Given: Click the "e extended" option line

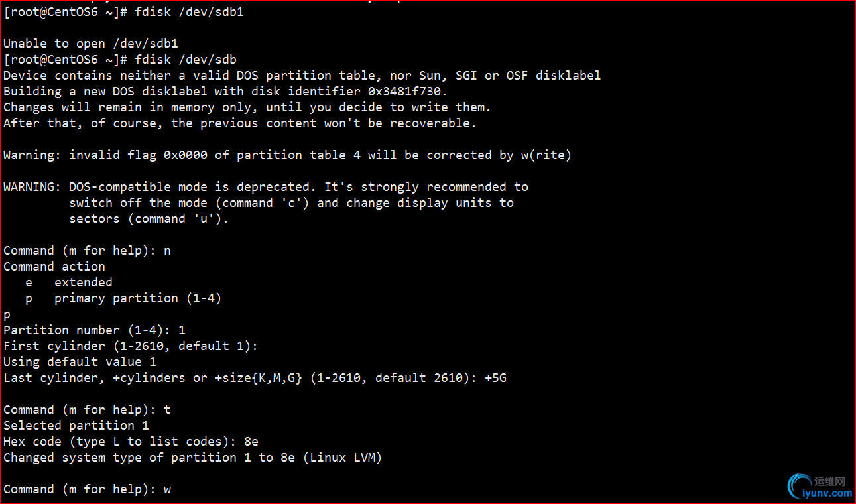Looking at the screenshot, I should [x=69, y=283].
